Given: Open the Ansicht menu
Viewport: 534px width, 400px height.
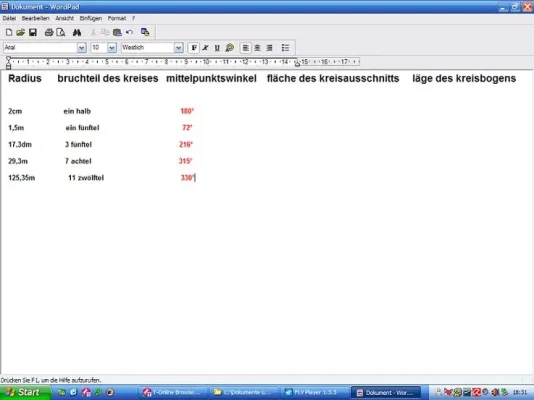Looking at the screenshot, I should 65,18.
